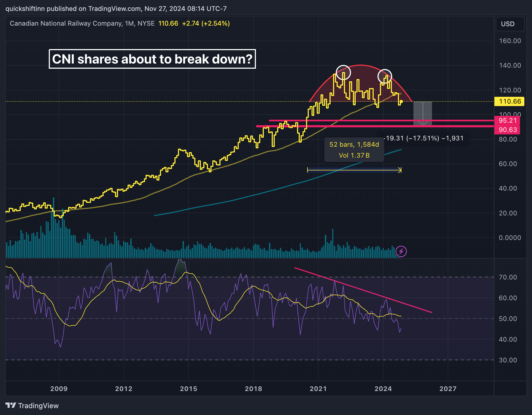Click the TradingView logo icon
The width and height of the screenshot is (532, 415).
point(11,405)
